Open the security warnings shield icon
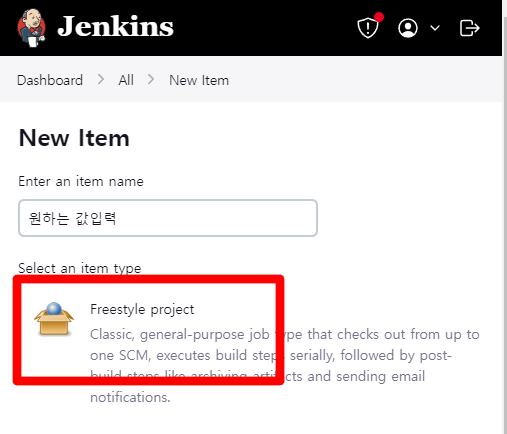This screenshot has height=434, width=507. pos(368,28)
